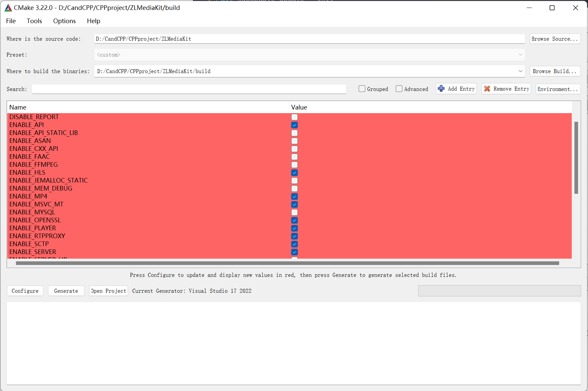
Task: Select the ENABLE_MSVC_MT name entry
Action: pos(36,204)
